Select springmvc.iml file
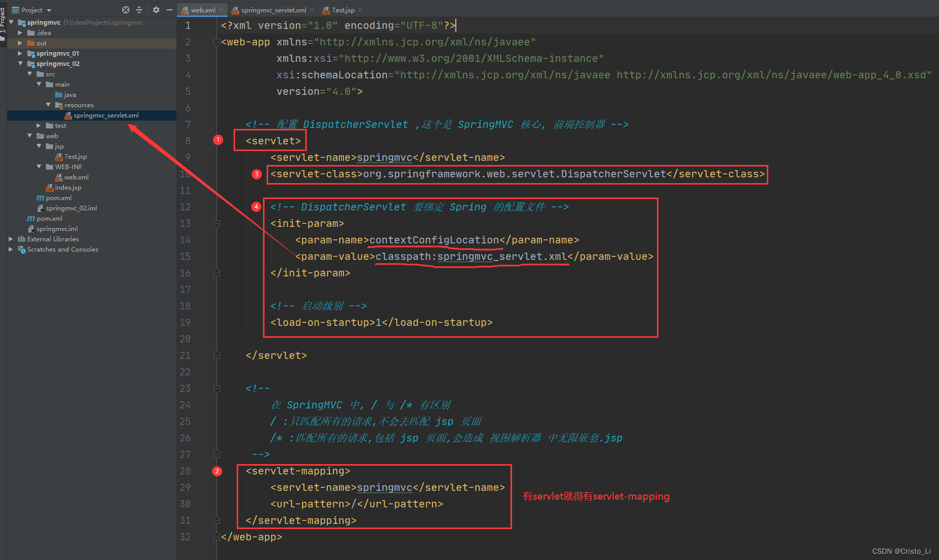This screenshot has height=560, width=939. 57,228
